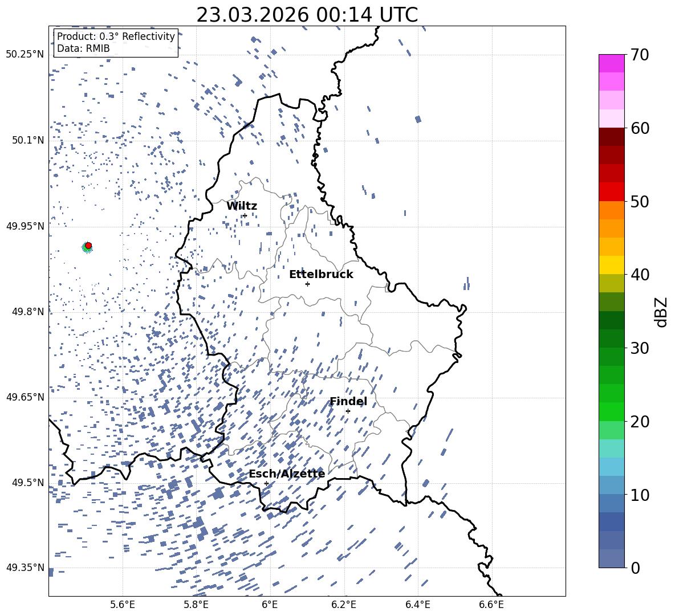
Task: Click the 6.4°E longitude label
Action: point(417,605)
